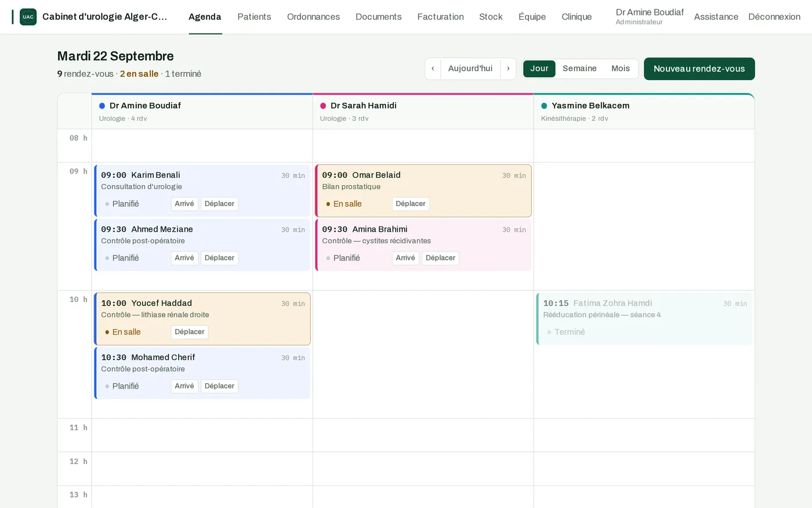812x508 pixels.
Task: Click Déplacer for Amina Brahimi
Action: [x=440, y=258]
